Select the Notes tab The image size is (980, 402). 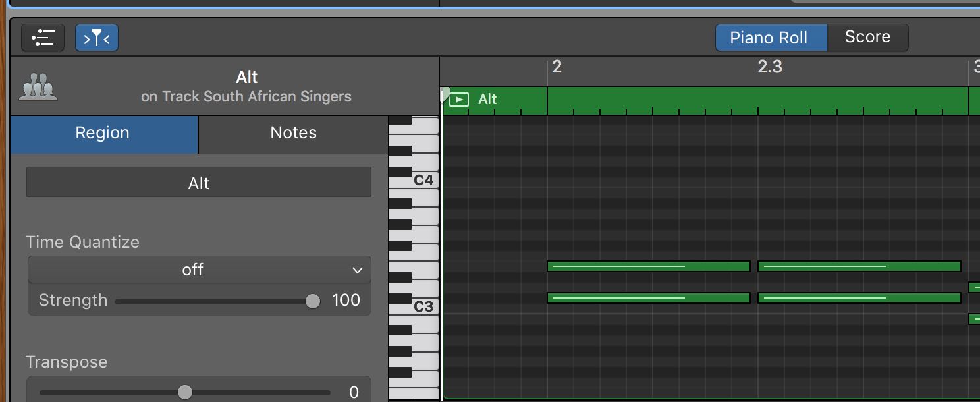click(294, 134)
